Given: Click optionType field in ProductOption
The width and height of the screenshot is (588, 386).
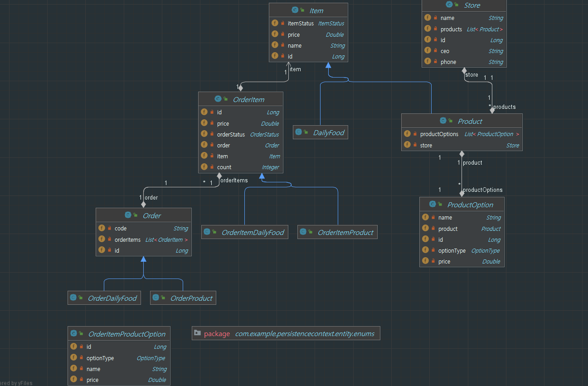Looking at the screenshot, I should click(x=462, y=250).
